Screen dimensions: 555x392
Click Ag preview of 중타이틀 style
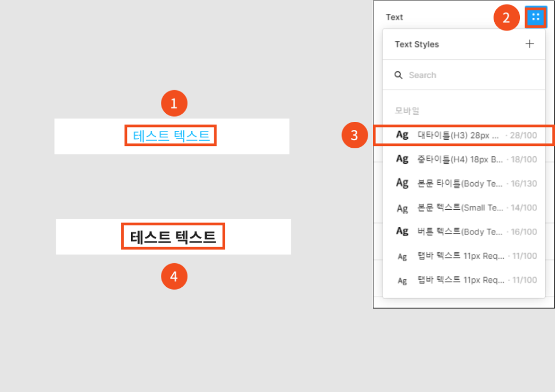pos(402,159)
